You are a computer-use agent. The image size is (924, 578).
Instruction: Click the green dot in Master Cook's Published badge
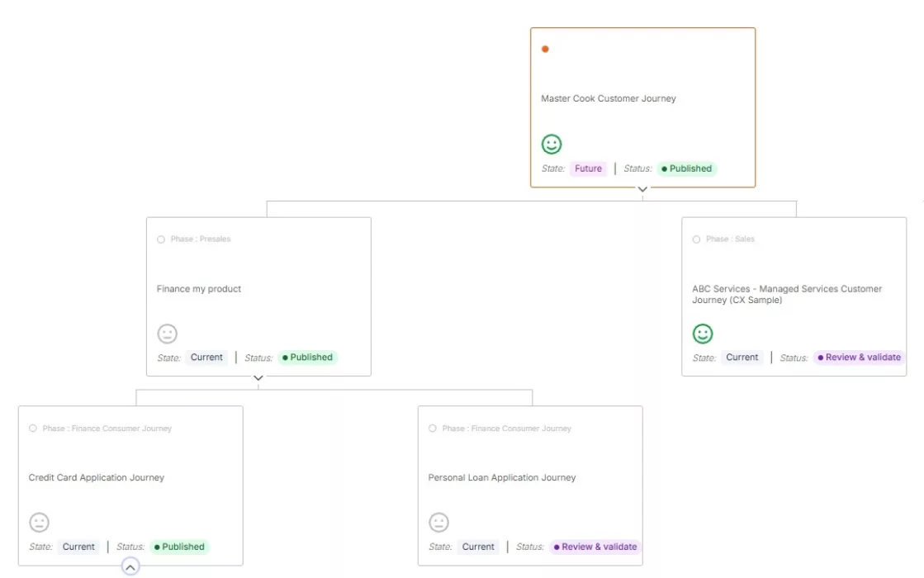[666, 168]
